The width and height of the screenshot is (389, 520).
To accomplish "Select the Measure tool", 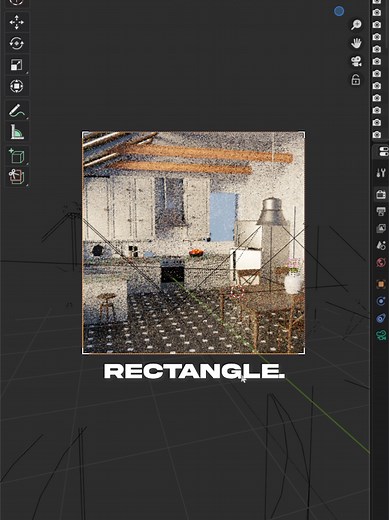I will [16, 132].
